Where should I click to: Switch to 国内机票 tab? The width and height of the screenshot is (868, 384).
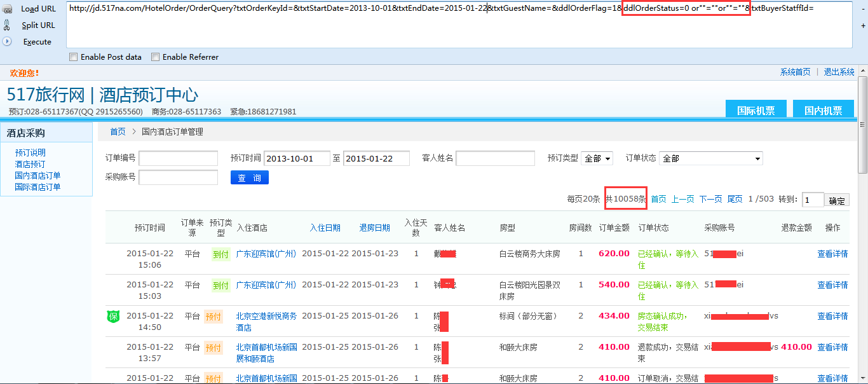[x=823, y=109]
